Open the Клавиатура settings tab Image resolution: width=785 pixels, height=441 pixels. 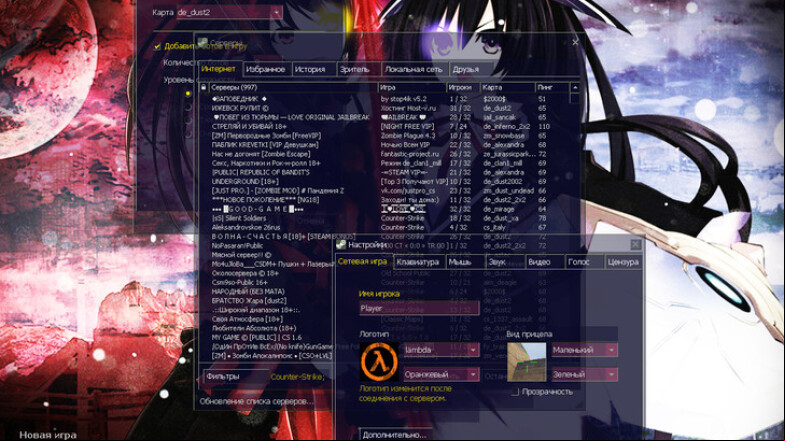point(418,262)
